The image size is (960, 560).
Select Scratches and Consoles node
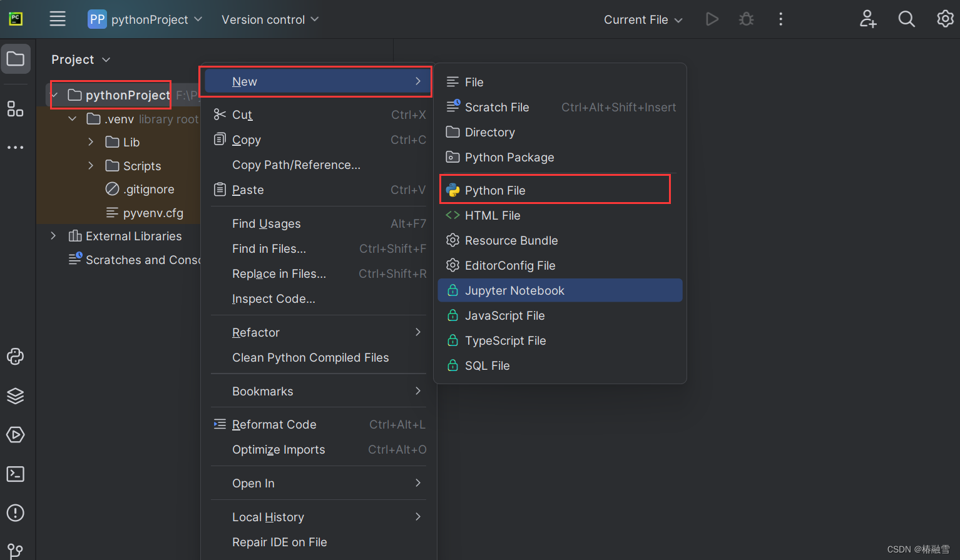pos(134,260)
